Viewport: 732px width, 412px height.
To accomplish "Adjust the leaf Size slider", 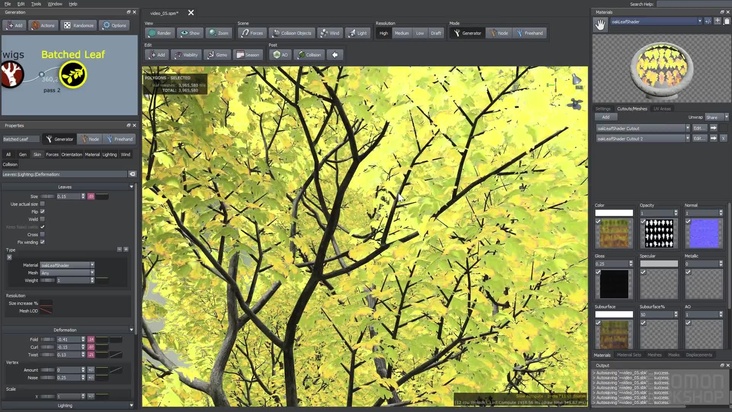I will coord(47,196).
